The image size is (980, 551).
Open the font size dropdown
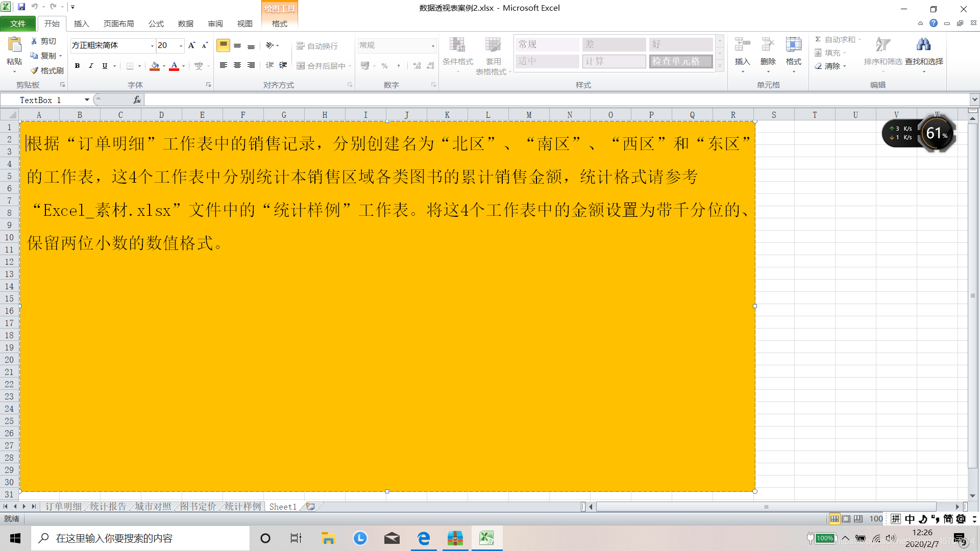pos(181,46)
